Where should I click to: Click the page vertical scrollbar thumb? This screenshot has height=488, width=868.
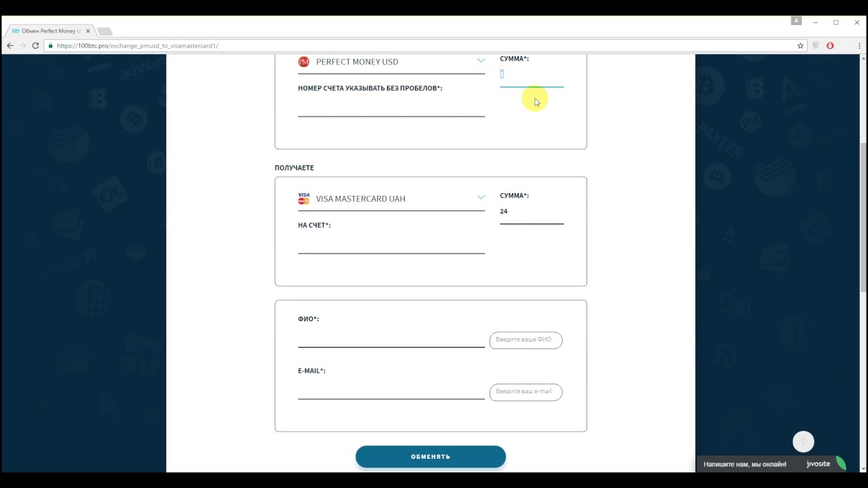863,217
